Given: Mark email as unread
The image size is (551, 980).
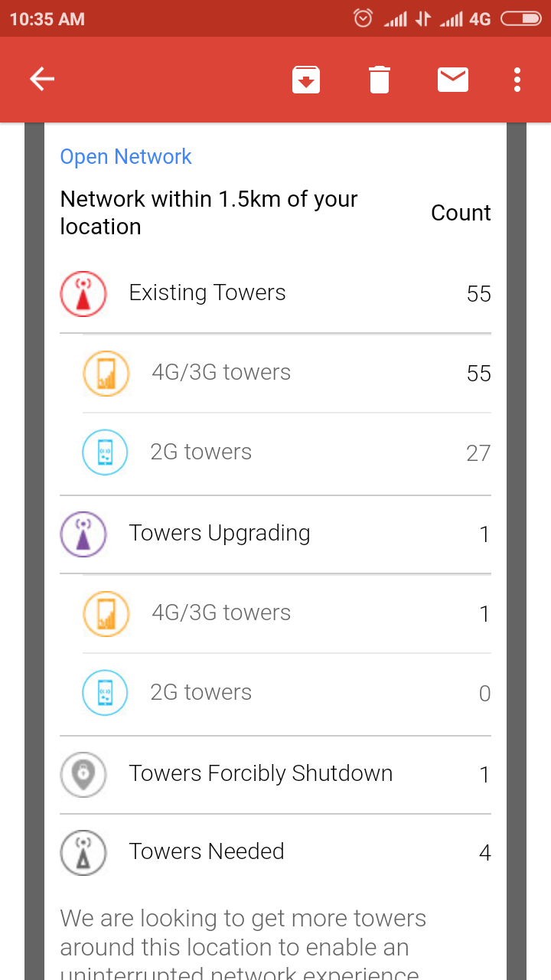Looking at the screenshot, I should [x=453, y=80].
